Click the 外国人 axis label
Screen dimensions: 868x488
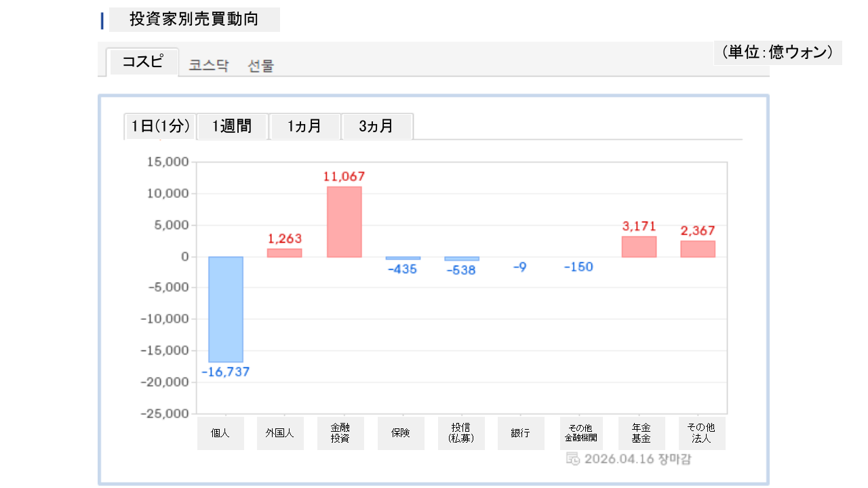pyautogui.click(x=279, y=433)
